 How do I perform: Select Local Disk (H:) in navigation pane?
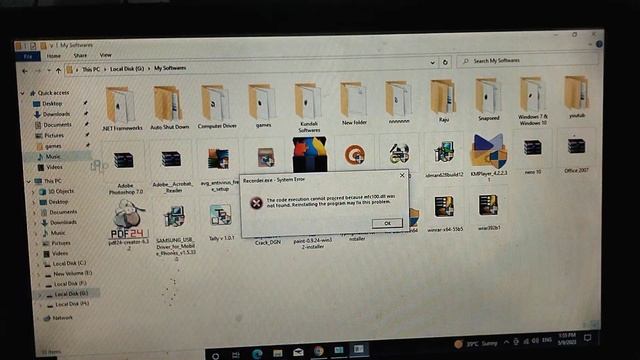[x=72, y=304]
